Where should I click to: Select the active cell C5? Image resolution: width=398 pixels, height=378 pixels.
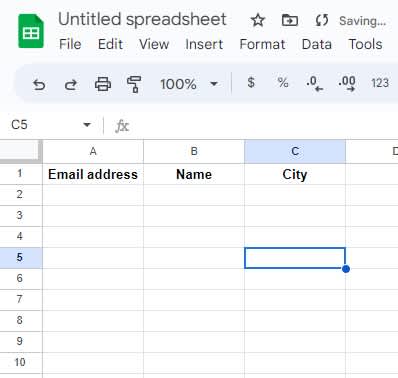295,258
